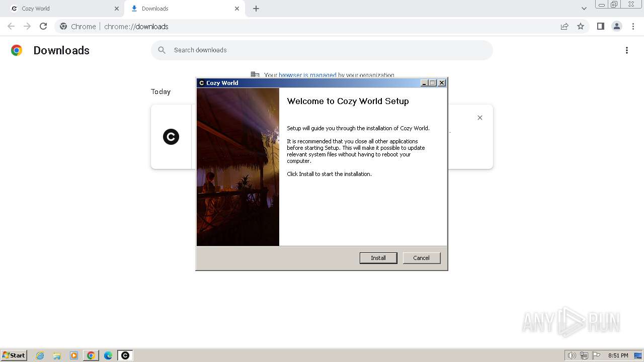
Task: Select Chrome in the taskbar
Action: [91, 355]
